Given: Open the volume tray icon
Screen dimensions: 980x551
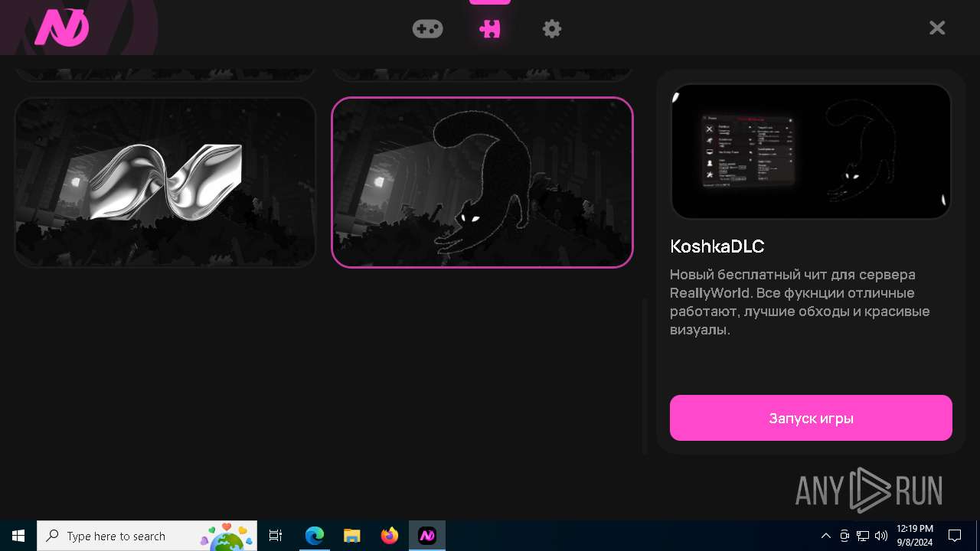Looking at the screenshot, I should (881, 536).
